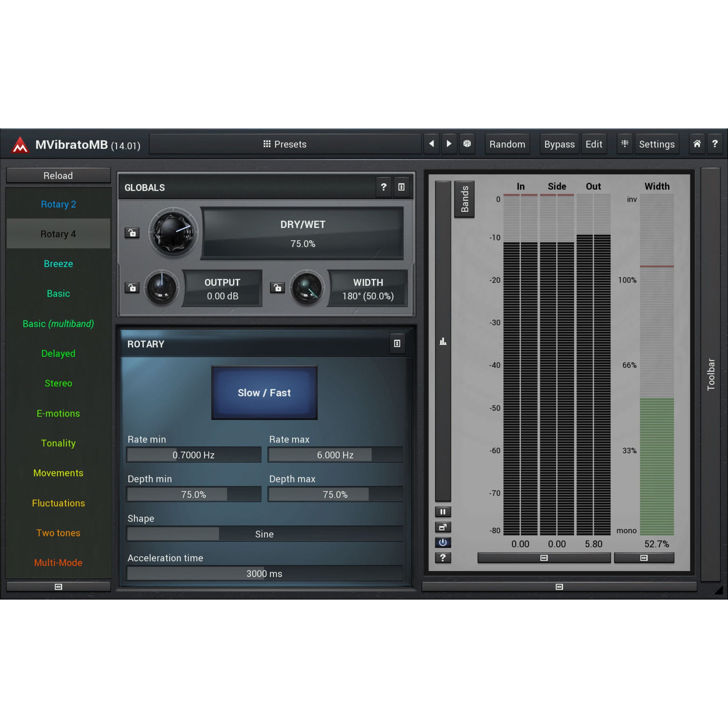Pause the meters
The image size is (728, 728).
click(x=443, y=512)
